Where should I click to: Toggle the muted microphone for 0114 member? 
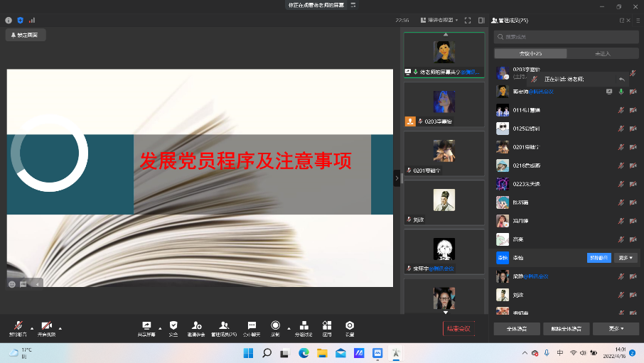621,110
